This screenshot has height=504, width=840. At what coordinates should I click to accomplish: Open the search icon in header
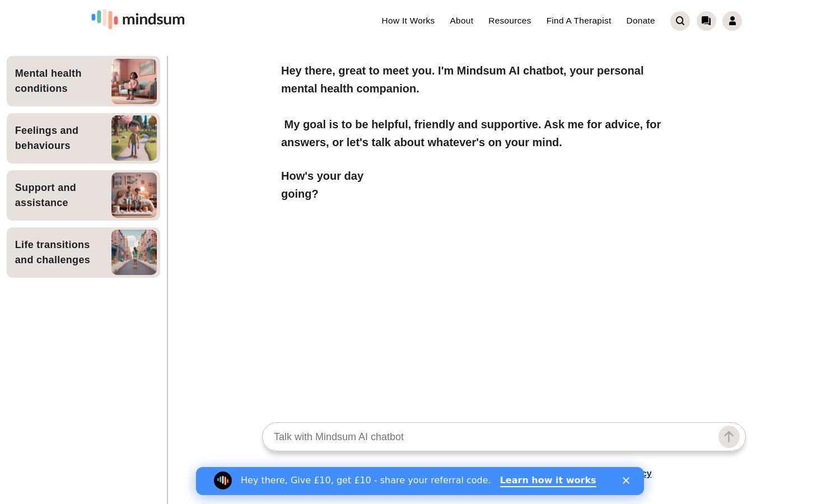click(x=680, y=21)
